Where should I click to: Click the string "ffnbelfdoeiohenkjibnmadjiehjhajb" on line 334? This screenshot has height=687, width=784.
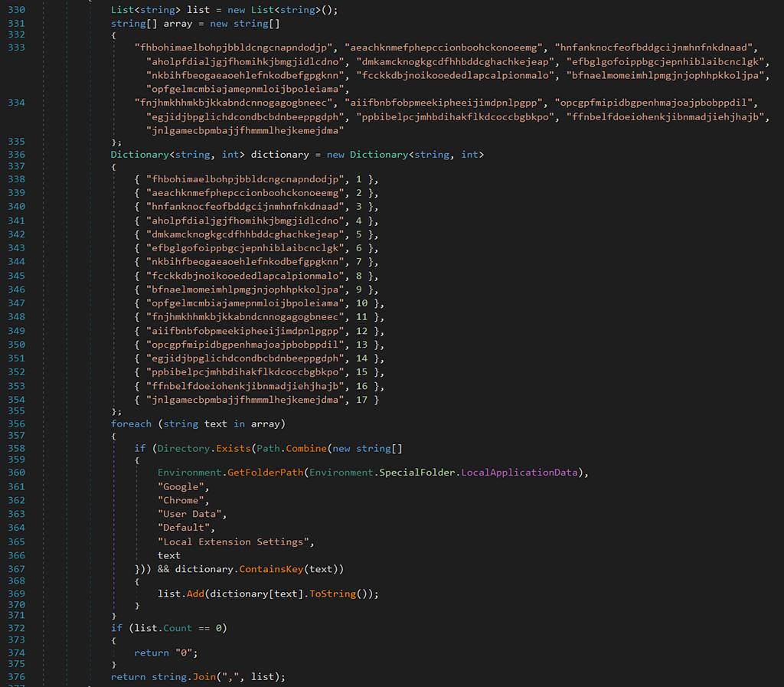[665, 117]
